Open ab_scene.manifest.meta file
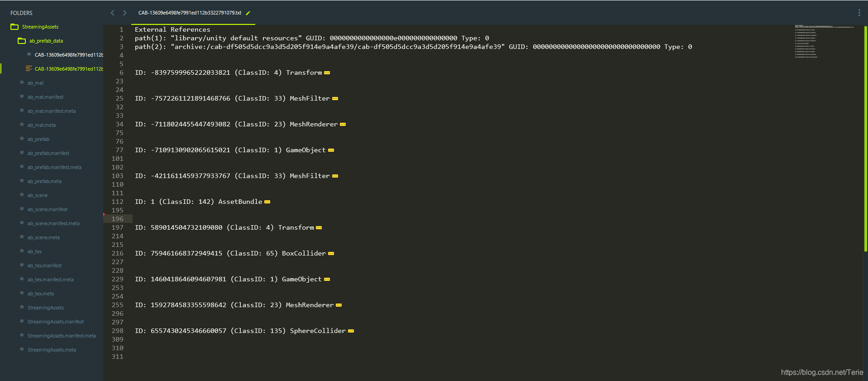868x381 pixels. point(53,223)
